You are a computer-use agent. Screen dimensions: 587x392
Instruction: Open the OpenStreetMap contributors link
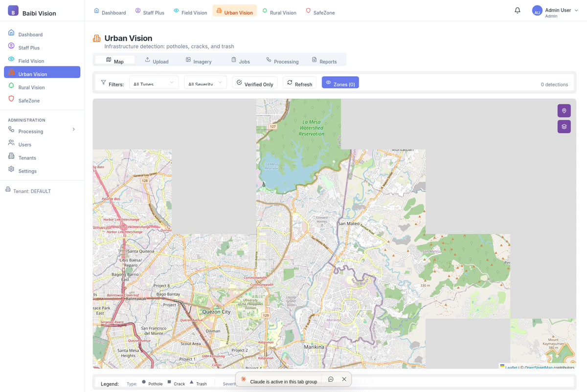pyautogui.click(x=538, y=368)
